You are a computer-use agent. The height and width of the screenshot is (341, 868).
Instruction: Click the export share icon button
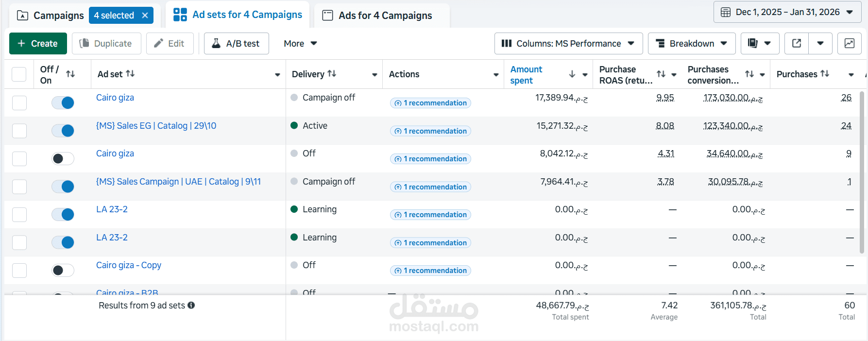[x=797, y=44]
